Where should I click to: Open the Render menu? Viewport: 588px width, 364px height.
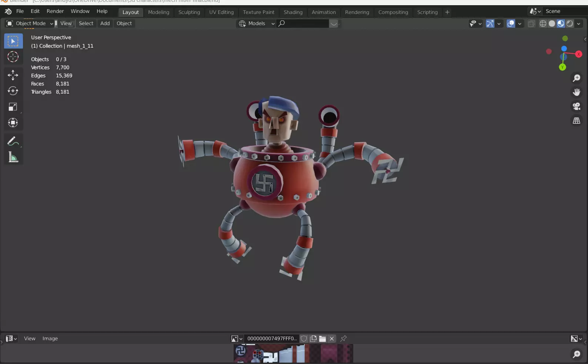(x=55, y=11)
